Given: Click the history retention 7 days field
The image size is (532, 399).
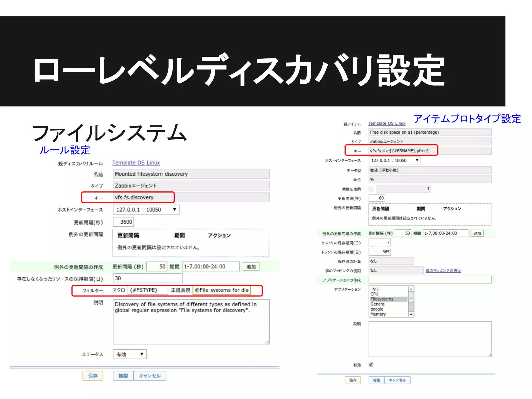Looking at the screenshot, I should click(x=380, y=243).
